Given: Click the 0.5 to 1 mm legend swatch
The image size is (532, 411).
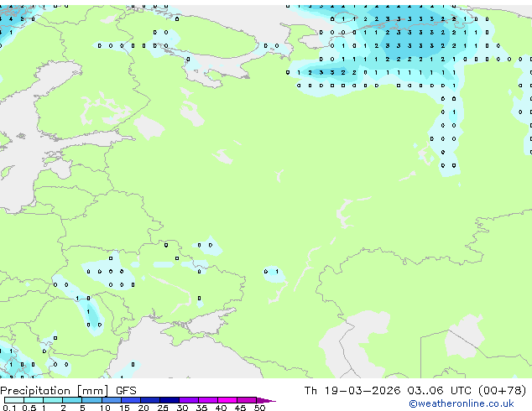Looking at the screenshot, I should tap(34, 400).
